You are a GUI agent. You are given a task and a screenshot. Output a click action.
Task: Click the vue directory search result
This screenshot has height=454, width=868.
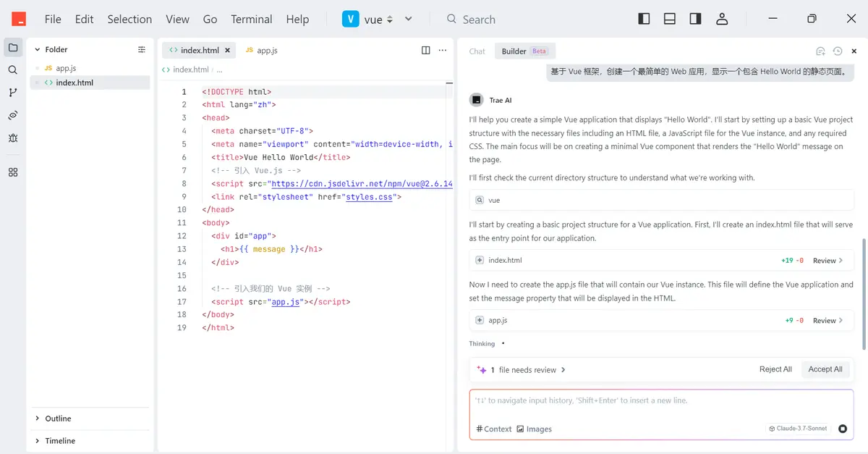[661, 200]
